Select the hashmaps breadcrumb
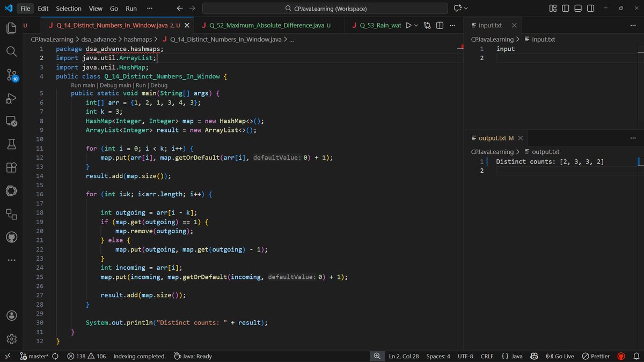The height and width of the screenshot is (362, 644). 138,39
